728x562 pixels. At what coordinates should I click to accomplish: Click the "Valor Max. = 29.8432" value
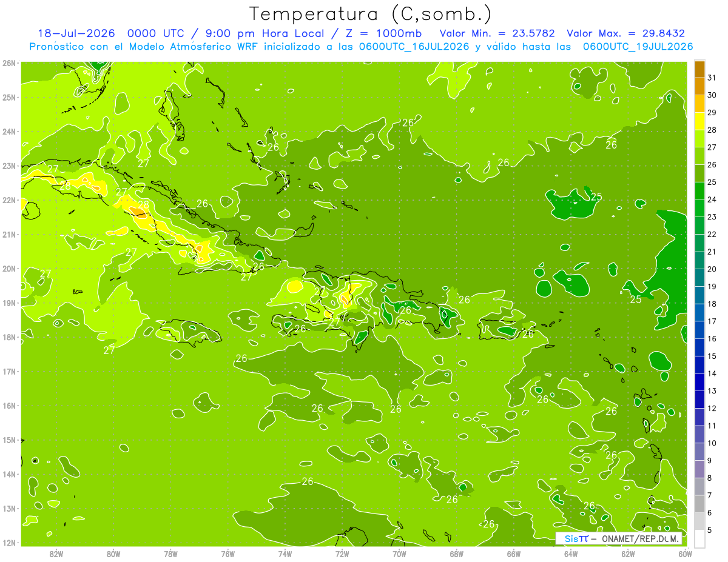(625, 33)
